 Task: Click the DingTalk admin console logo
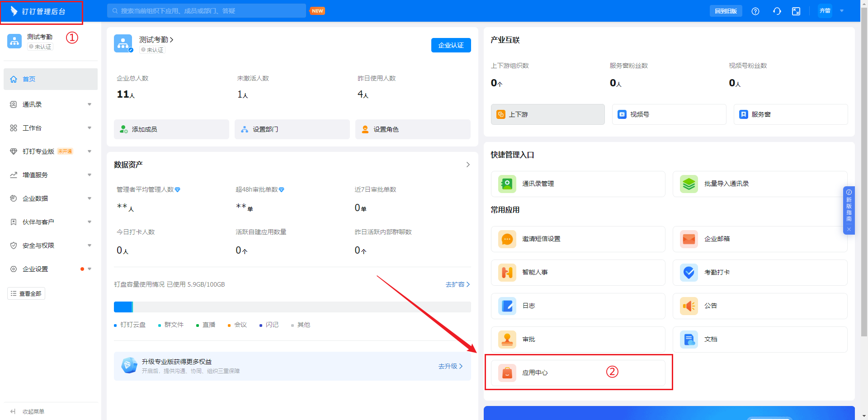tap(38, 11)
